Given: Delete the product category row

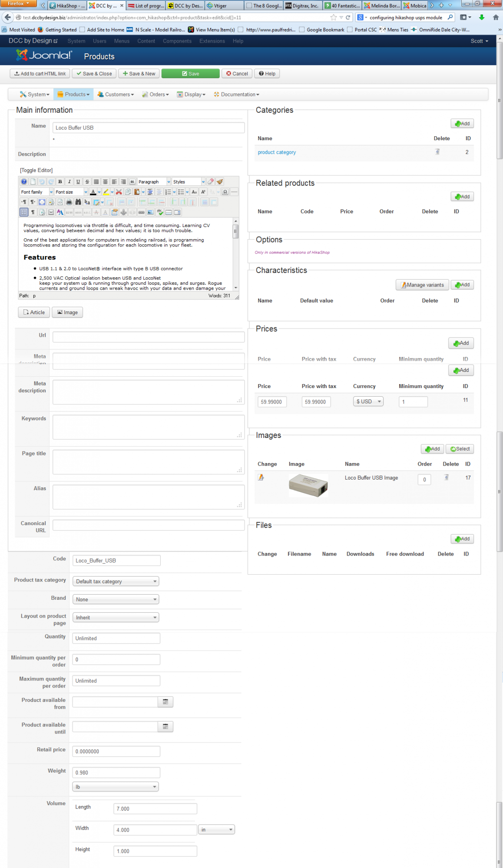Looking at the screenshot, I should point(437,151).
